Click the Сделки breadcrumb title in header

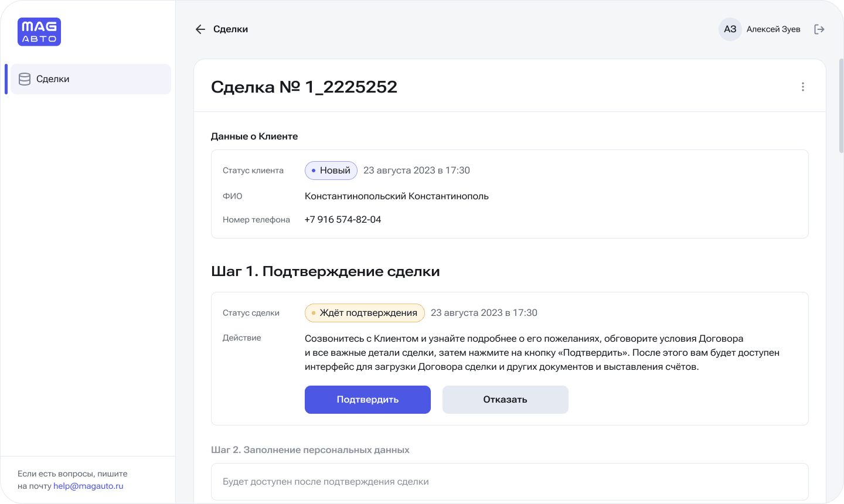(230, 29)
